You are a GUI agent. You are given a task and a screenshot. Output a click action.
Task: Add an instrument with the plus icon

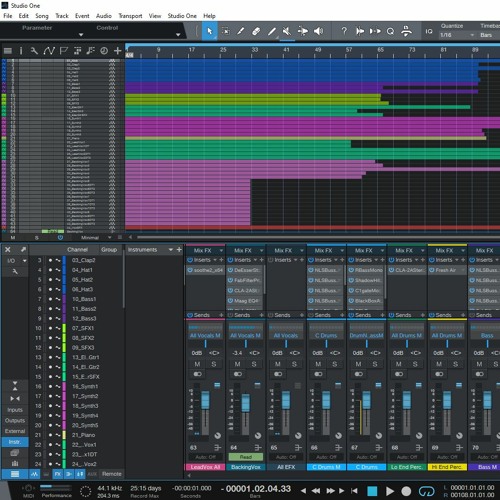[x=179, y=250]
